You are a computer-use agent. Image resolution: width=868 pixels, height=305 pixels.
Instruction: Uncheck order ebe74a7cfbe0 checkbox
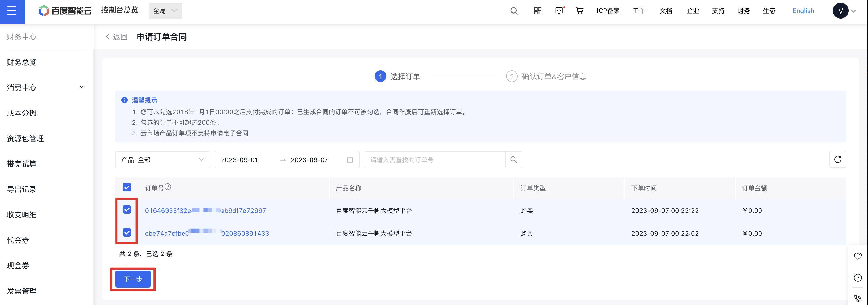coord(127,233)
